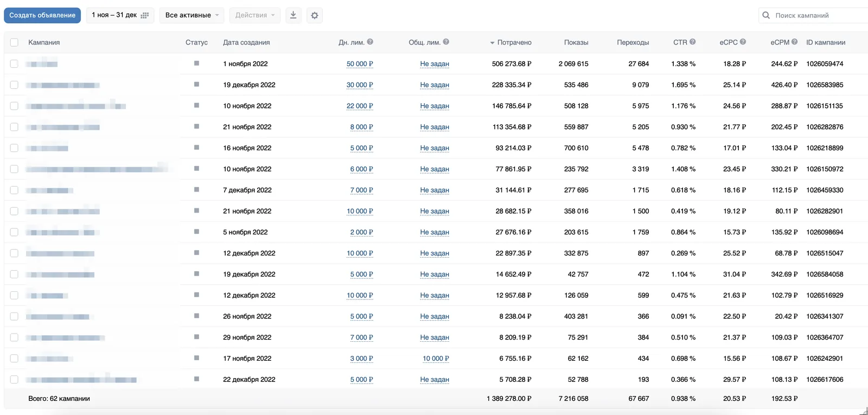Screen dimensions: 868x415
Task: Click status icon for campaign 1026218899
Action: [x=196, y=148]
